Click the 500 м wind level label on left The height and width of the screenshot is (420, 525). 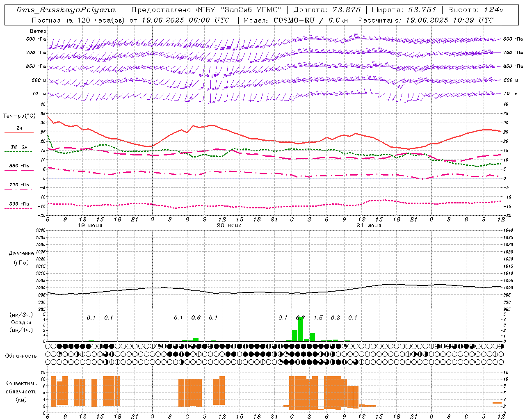pyautogui.click(x=39, y=80)
